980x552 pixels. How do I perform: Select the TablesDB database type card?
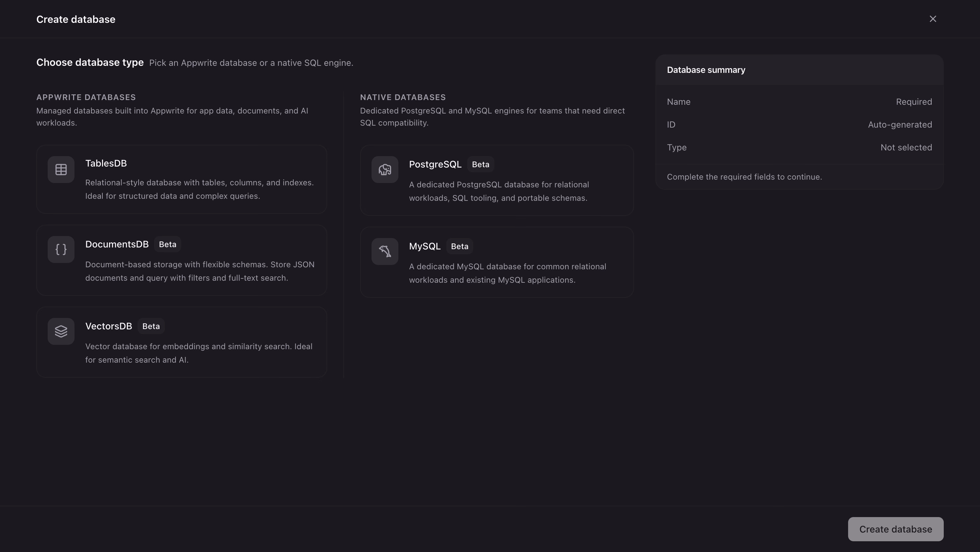pos(182,179)
